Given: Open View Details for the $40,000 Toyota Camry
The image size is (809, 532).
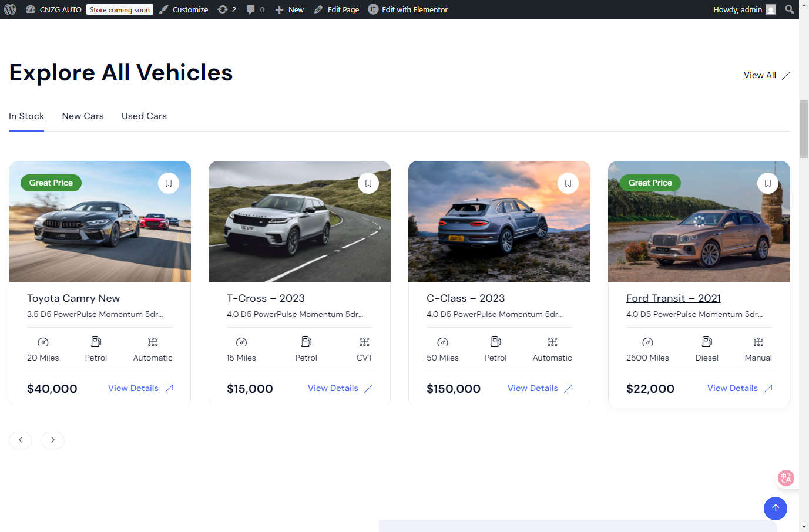Looking at the screenshot, I should [x=140, y=388].
